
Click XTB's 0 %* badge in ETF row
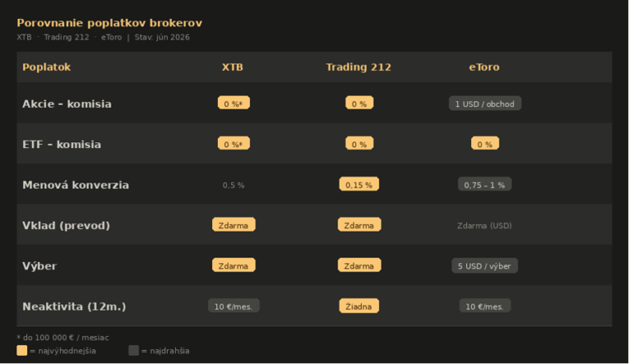[x=233, y=143]
